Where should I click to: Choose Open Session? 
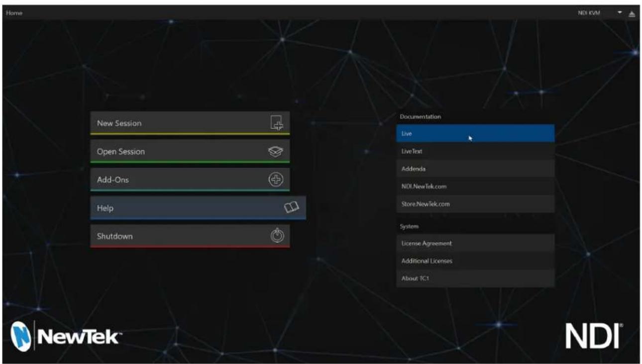coord(190,152)
